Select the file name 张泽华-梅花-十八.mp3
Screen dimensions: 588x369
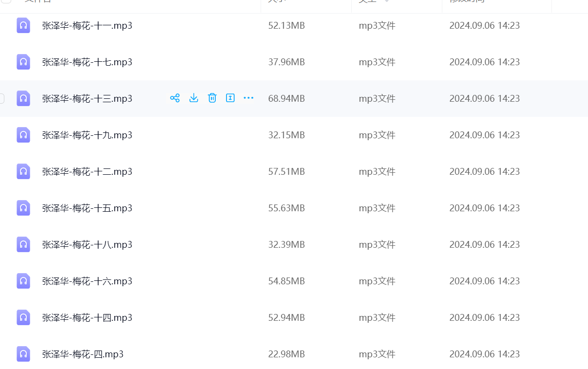tap(87, 244)
